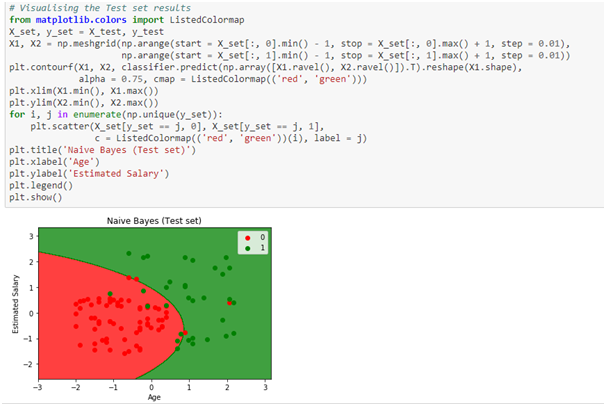Click the green legend marker for class 1
Image resolution: width=606 pixels, height=406 pixels.
pos(248,248)
